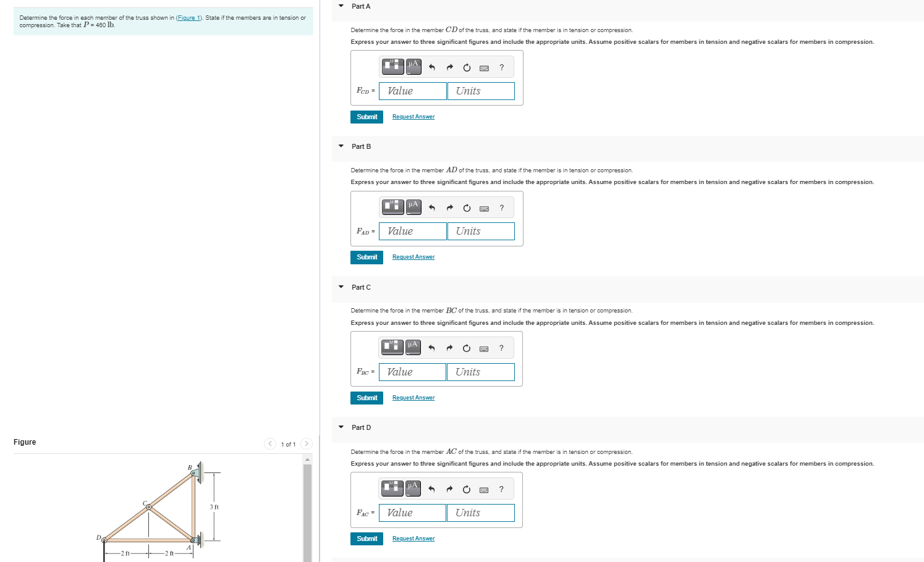Viewport: 924px width, 562px height.
Task: Collapse the Part B section
Action: 341,146
